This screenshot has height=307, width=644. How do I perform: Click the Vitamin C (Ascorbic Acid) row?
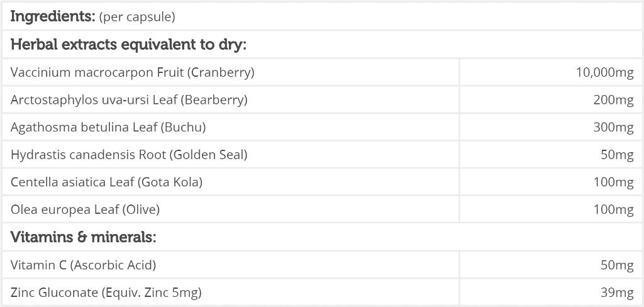322,265
